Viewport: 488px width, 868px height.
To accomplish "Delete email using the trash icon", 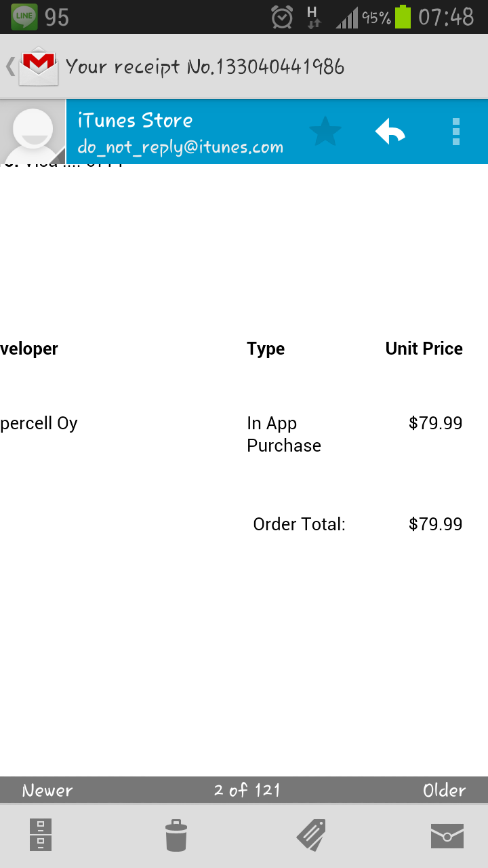I will [176, 835].
